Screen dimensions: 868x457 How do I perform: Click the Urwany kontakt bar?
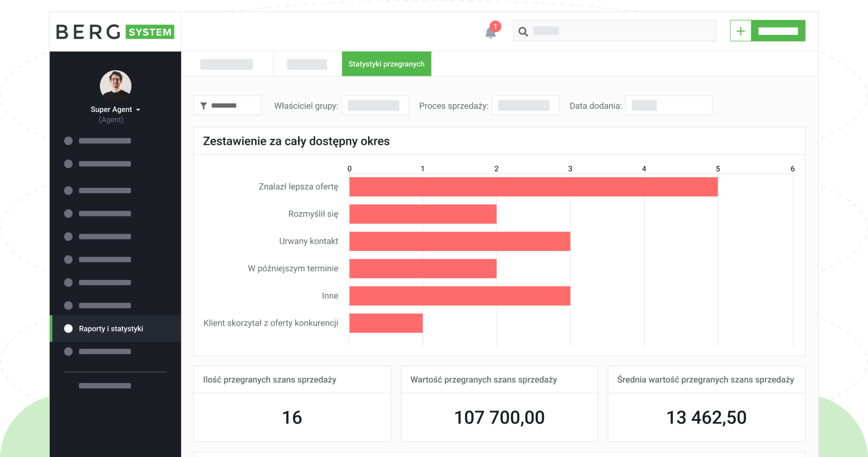tap(460, 241)
